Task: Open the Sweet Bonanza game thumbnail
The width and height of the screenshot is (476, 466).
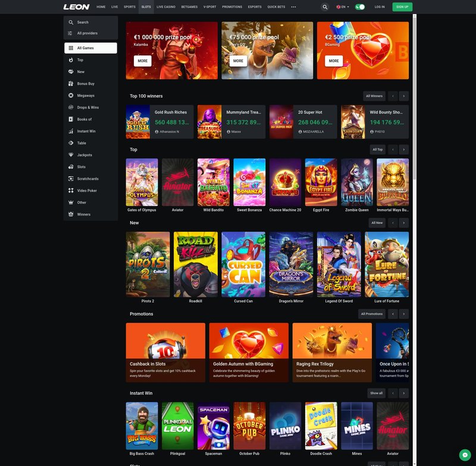Action: point(249,182)
